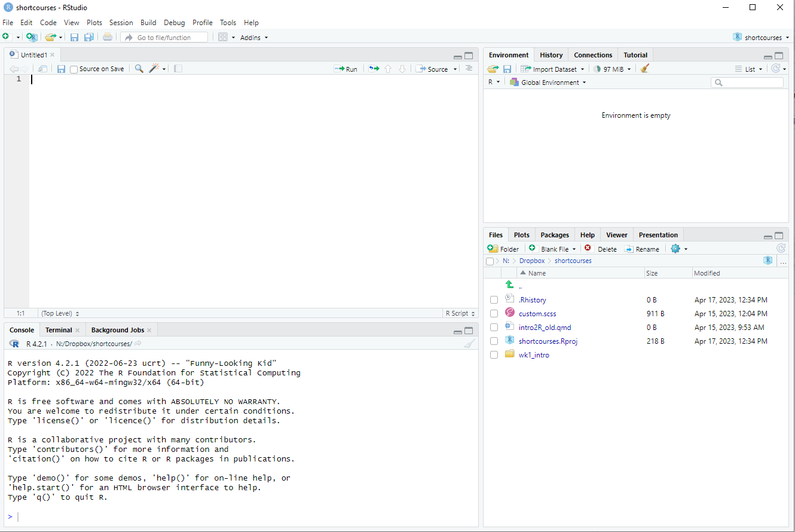Viewport: 795px width, 532px height.
Task: Tick the checkbox for shortcourses.Rproj
Action: [494, 341]
